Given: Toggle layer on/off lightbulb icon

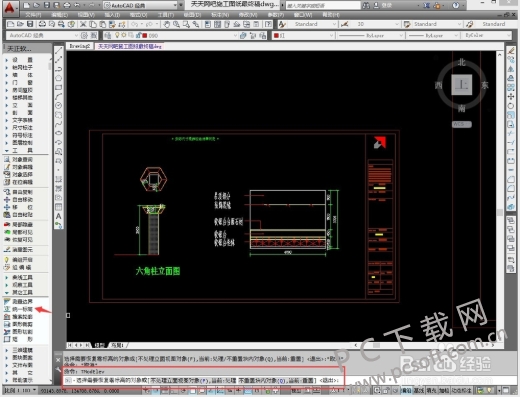Looking at the screenshot, I should coord(117,35).
